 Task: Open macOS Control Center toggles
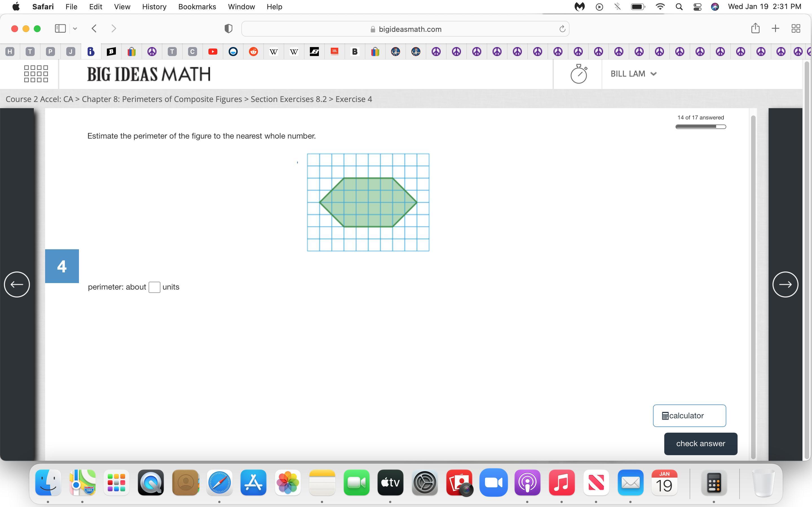click(x=697, y=7)
